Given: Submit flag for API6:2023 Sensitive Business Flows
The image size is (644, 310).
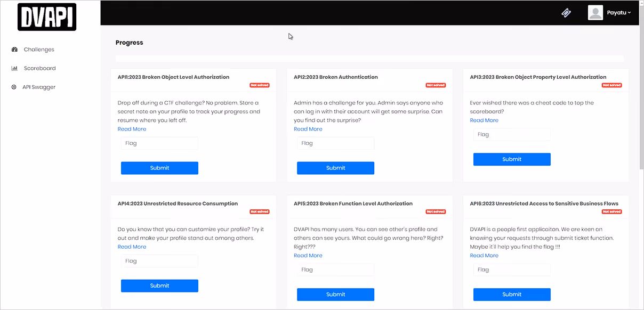Looking at the screenshot, I should tap(512, 294).
